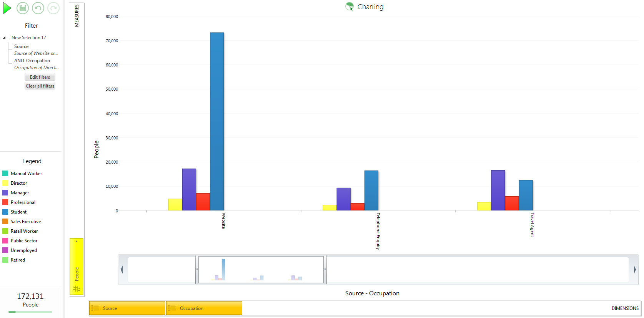Select the People measure chip
The height and width of the screenshot is (318, 644).
pyautogui.click(x=77, y=267)
